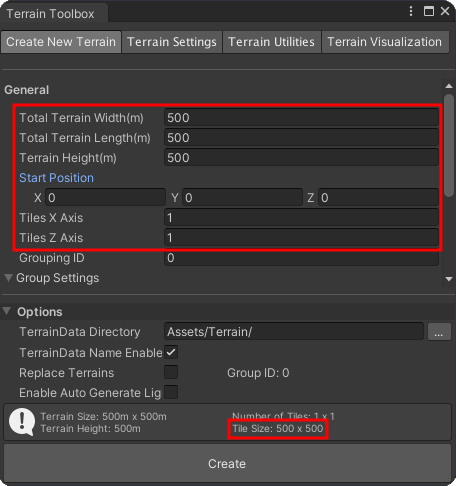The image size is (456, 486).
Task: Close the Terrain Toolbox window
Action: [x=445, y=11]
